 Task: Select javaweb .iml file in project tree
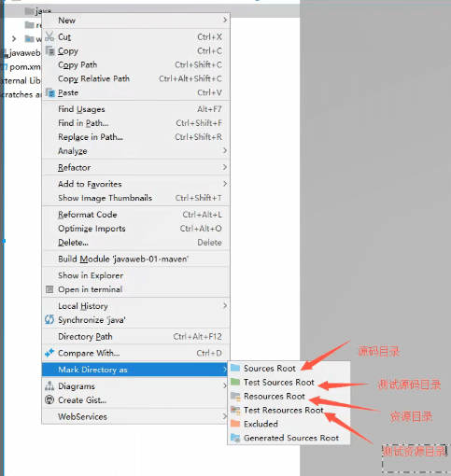[24, 53]
